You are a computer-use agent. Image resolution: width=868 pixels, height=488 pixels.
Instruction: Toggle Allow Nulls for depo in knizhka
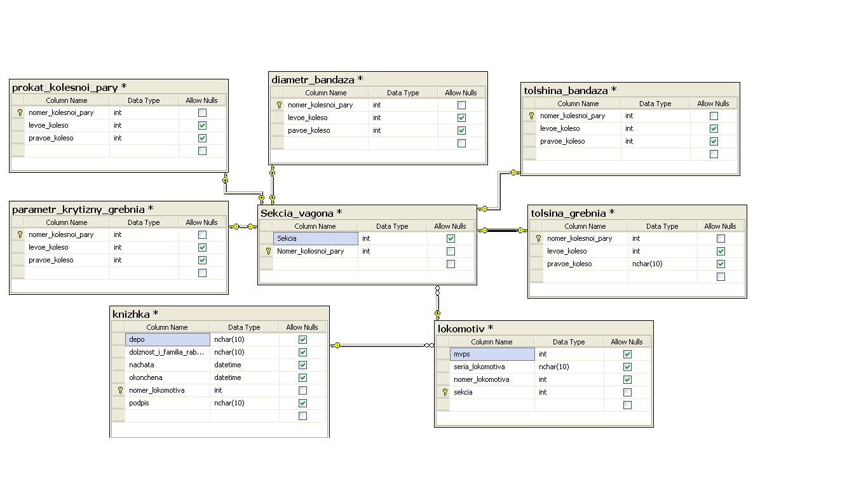click(x=302, y=339)
